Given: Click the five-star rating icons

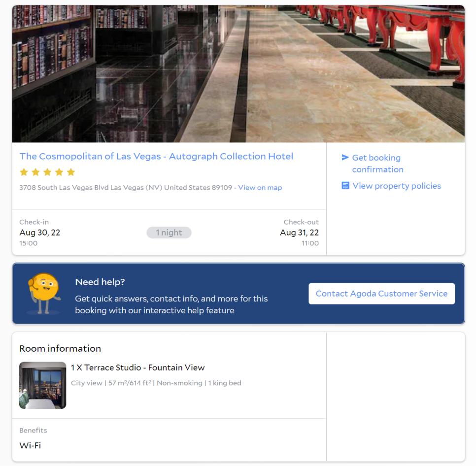Looking at the screenshot, I should (47, 172).
